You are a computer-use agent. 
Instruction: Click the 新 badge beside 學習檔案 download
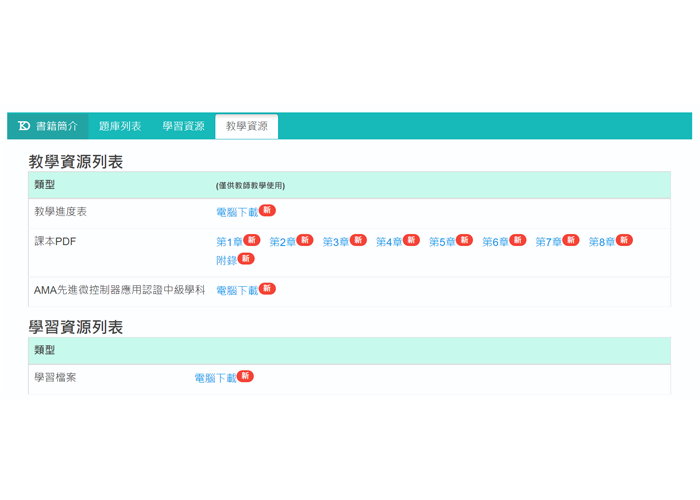tap(245, 376)
